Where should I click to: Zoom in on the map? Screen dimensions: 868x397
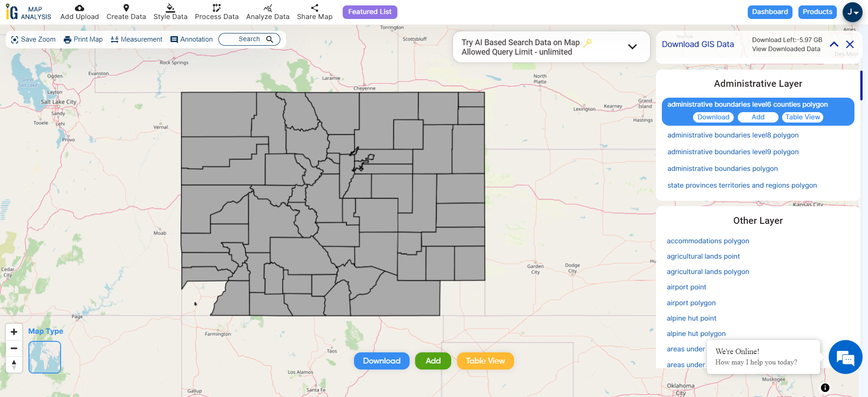click(x=14, y=332)
